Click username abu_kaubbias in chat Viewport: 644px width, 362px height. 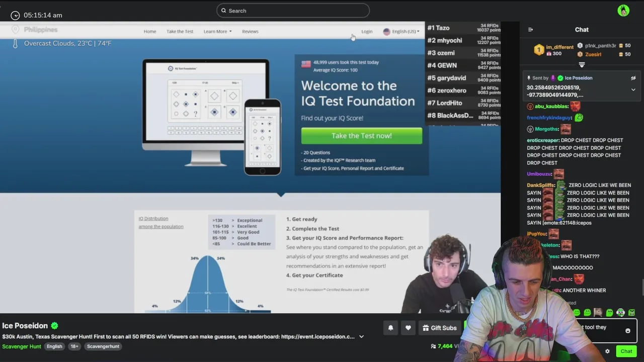tap(551, 107)
